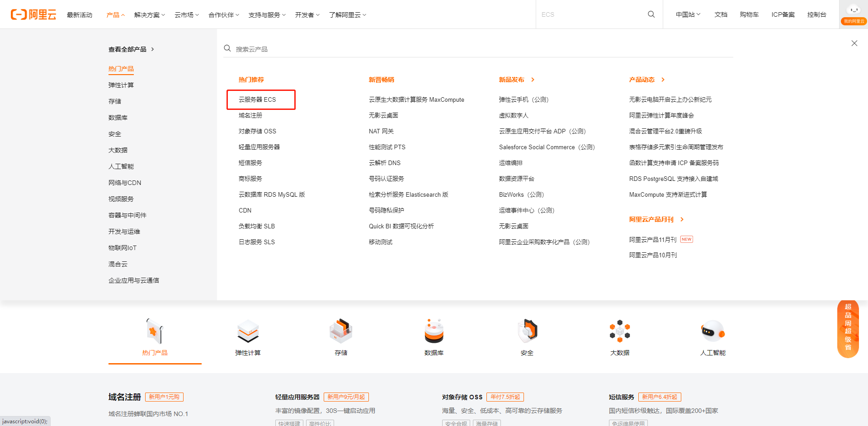Screen dimensions: 868x426
Task: Open 最新活动 in the top navigation
Action: click(80, 15)
